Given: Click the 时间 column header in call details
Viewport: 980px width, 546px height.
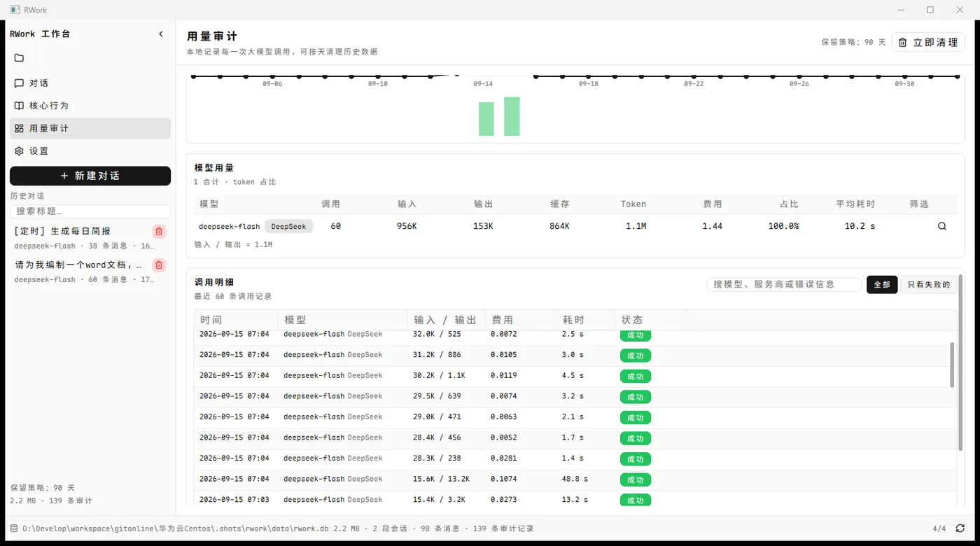Looking at the screenshot, I should [x=236, y=320].
